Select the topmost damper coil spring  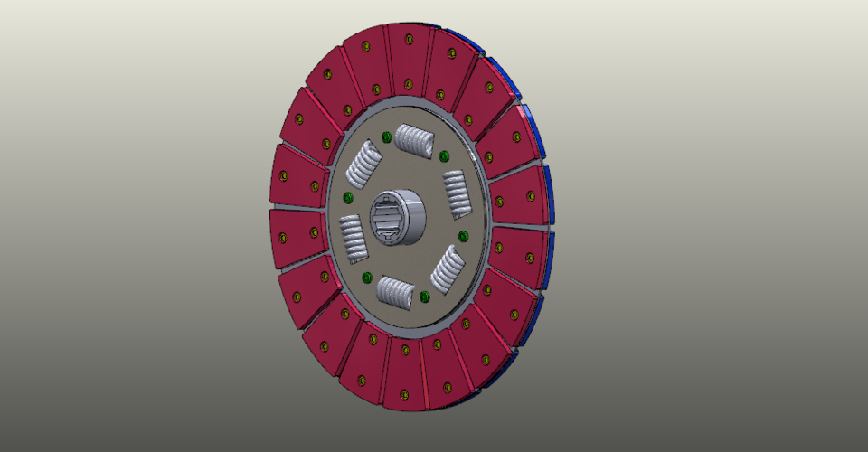pyautogui.click(x=415, y=141)
